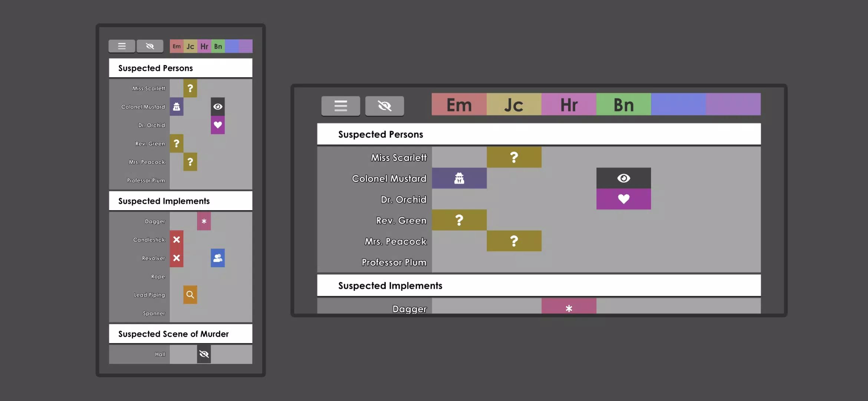The height and width of the screenshot is (401, 868).
Task: Click the question mark icon for Miss Scarlett
Action: coord(514,157)
